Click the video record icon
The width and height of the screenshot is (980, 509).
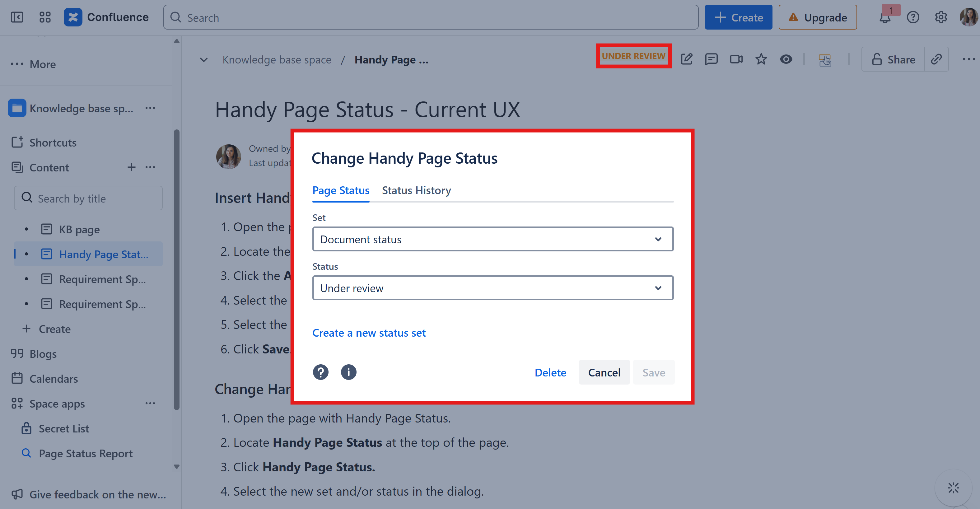click(736, 59)
